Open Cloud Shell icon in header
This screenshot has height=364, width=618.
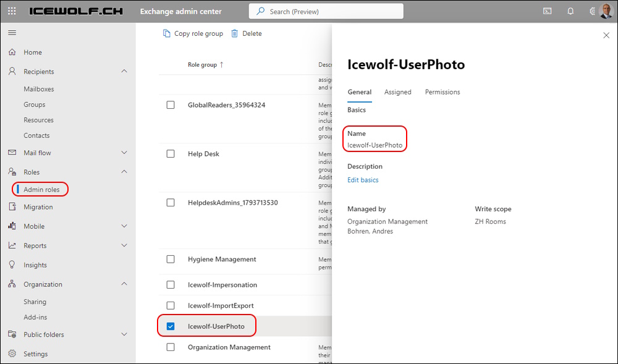(548, 11)
